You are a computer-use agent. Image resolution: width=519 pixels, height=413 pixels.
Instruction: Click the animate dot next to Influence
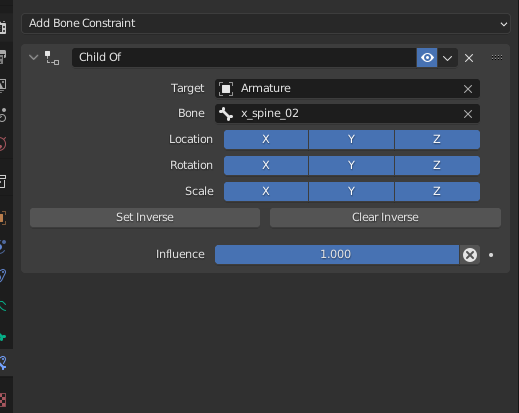pyautogui.click(x=491, y=255)
